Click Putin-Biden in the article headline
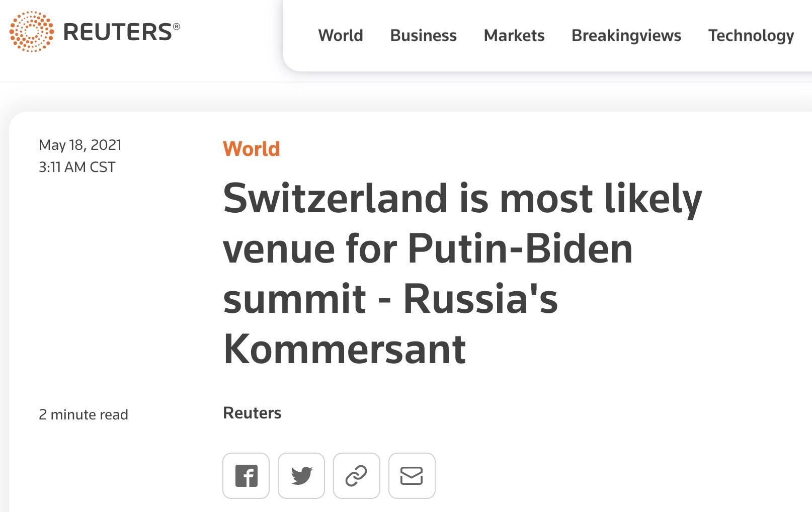The image size is (812, 512). coord(520,248)
